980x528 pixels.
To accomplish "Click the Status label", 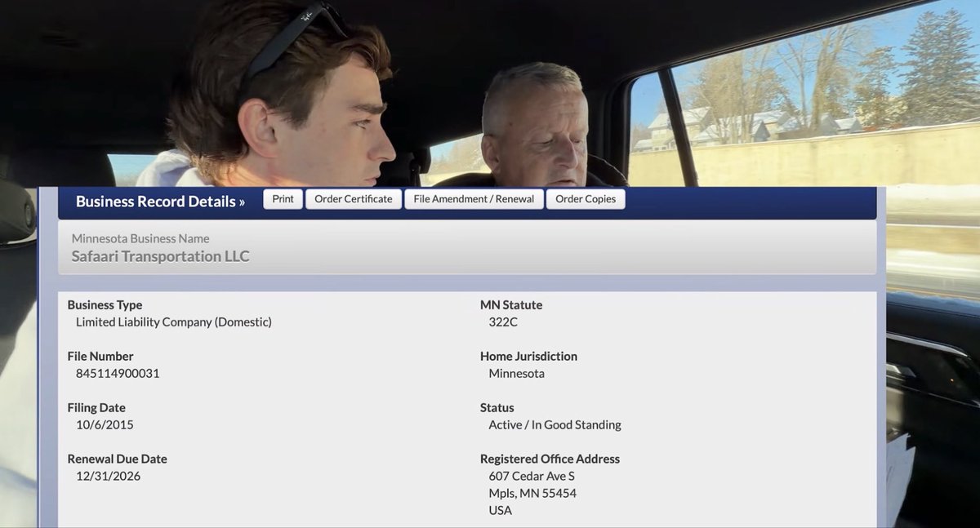I will [497, 407].
